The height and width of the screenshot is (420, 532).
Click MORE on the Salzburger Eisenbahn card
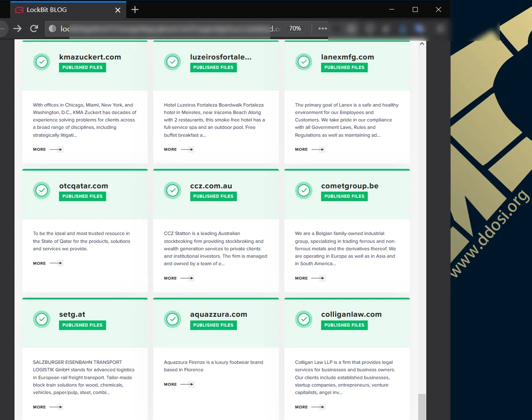point(48,407)
